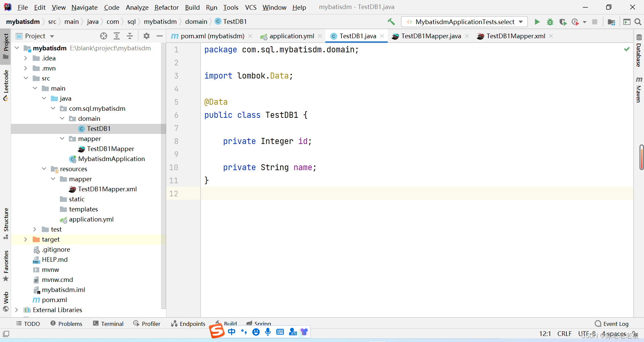Image resolution: width=644 pixels, height=342 pixels.
Task: Open the Web tool window
Action: [6, 301]
